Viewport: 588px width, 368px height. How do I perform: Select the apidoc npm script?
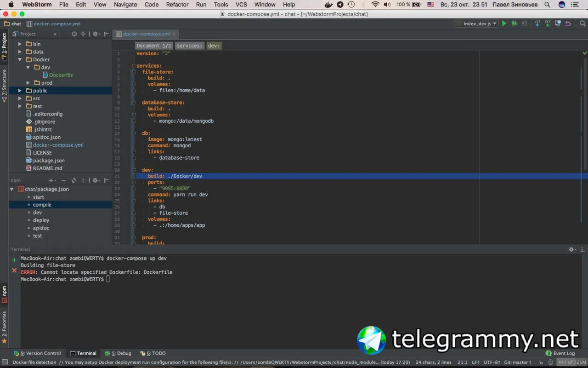click(x=41, y=228)
